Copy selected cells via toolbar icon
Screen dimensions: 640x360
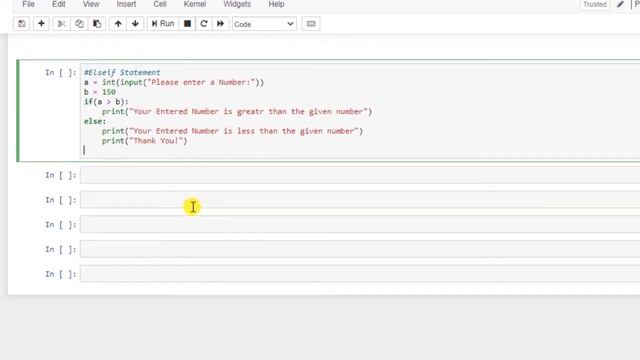[x=79, y=24]
